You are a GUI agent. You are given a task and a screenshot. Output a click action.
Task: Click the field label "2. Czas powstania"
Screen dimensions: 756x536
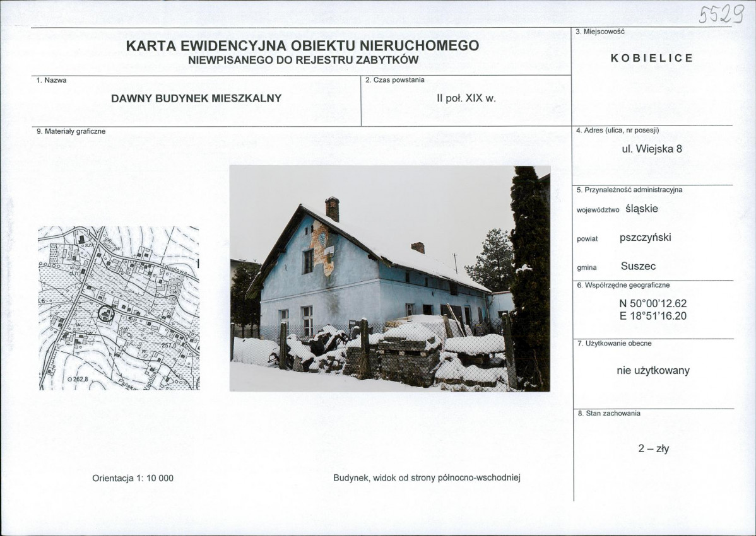tap(395, 80)
